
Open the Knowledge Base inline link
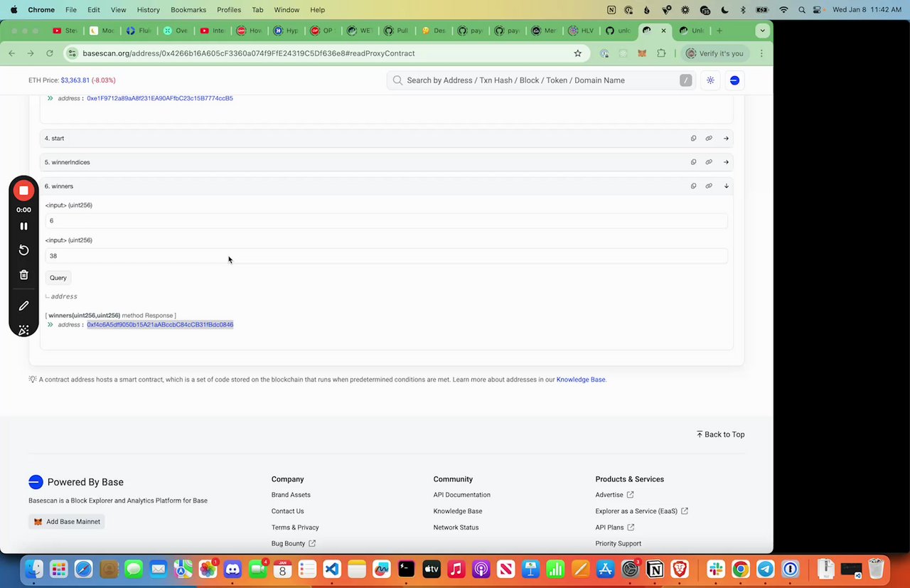click(581, 380)
